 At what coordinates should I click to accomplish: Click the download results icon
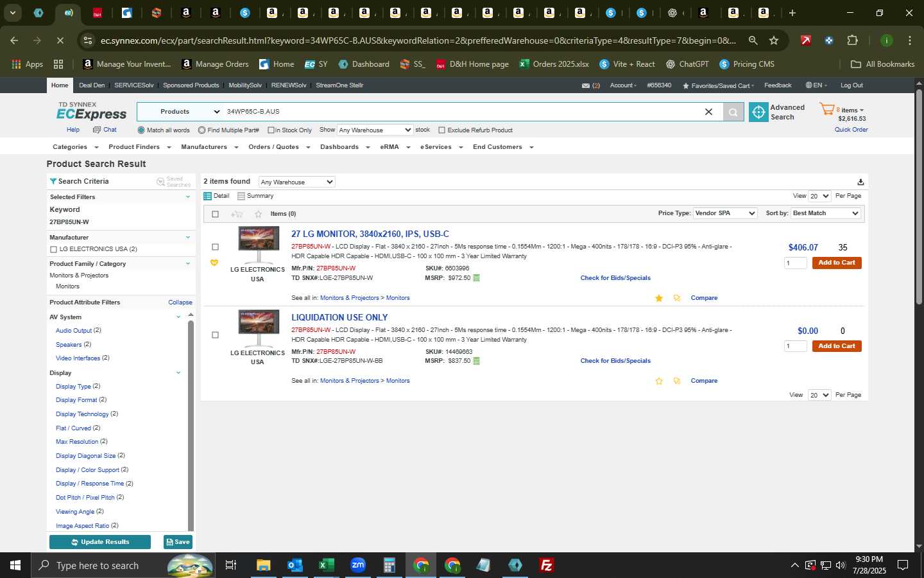[860, 182]
